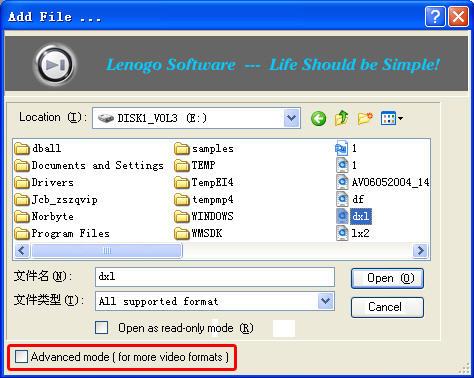Click the horizontal scrollbar thumb

107,251
